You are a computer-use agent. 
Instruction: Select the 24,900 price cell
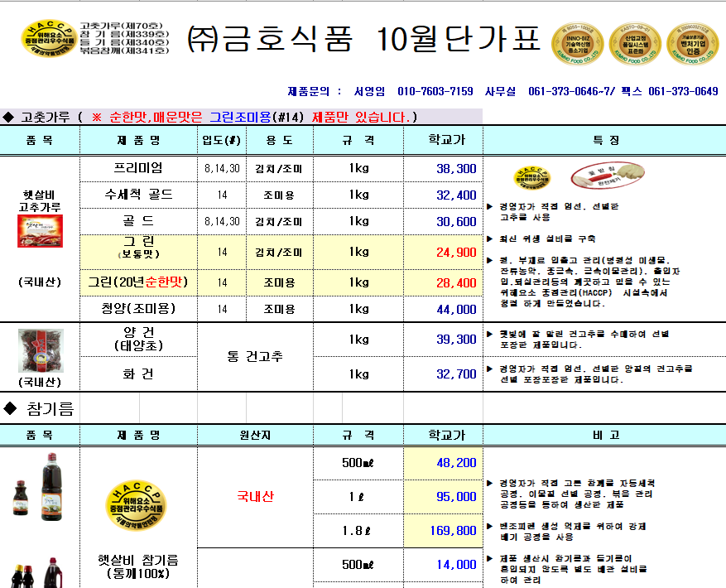point(443,252)
